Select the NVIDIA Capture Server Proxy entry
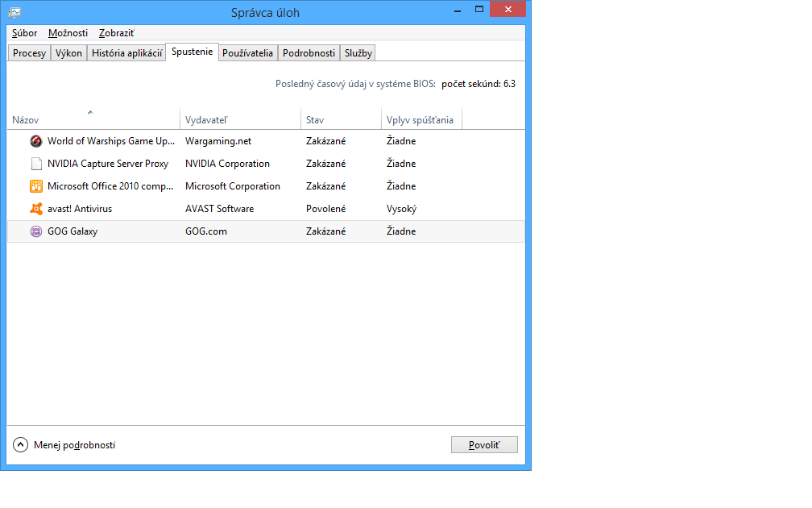 [108, 164]
